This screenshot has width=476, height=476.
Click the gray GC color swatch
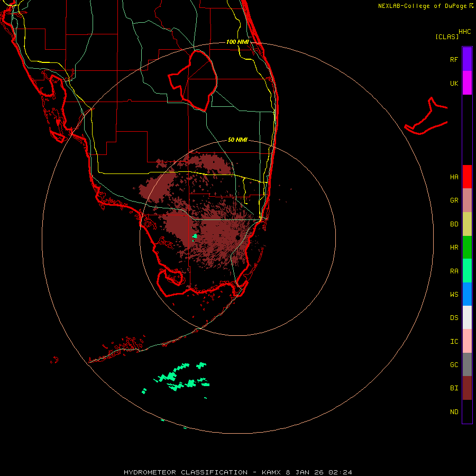click(467, 364)
